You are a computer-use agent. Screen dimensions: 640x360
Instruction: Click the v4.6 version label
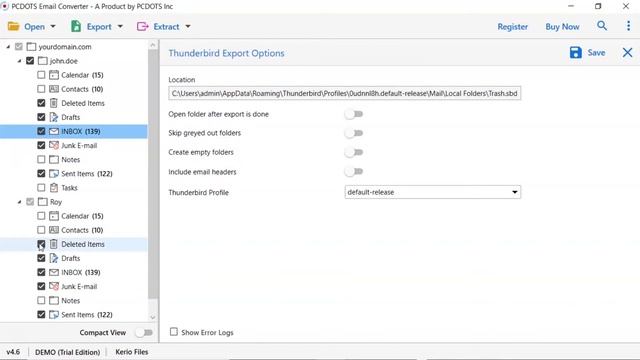(x=13, y=352)
